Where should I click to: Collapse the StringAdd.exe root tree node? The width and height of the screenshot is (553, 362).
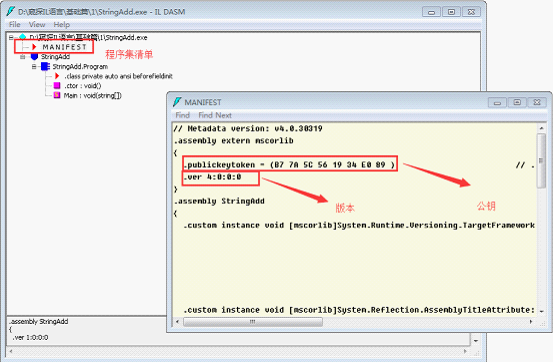click(11, 37)
